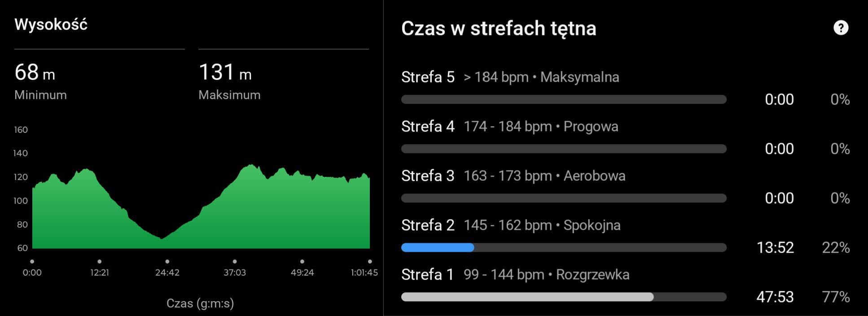The image size is (868, 316).
Task: Select the 131 m Maksimum elevation value
Action: [x=225, y=72]
